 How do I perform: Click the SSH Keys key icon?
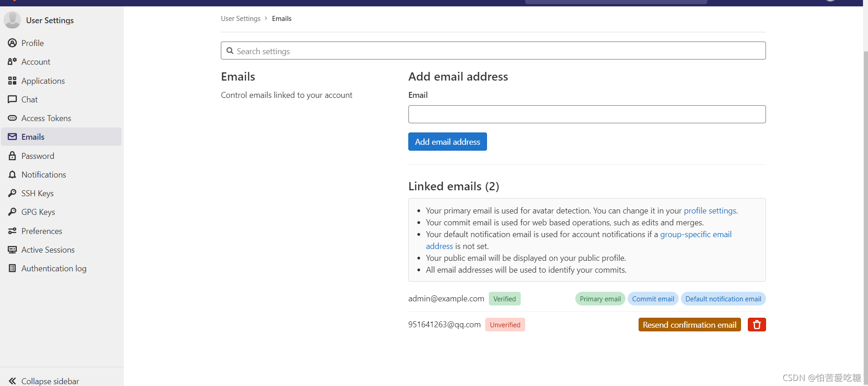[12, 193]
